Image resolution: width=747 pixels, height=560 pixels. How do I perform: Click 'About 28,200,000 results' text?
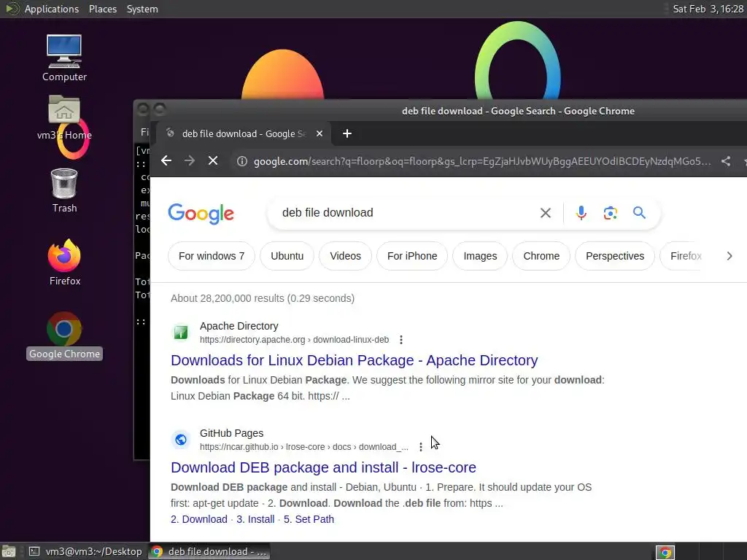(x=263, y=298)
